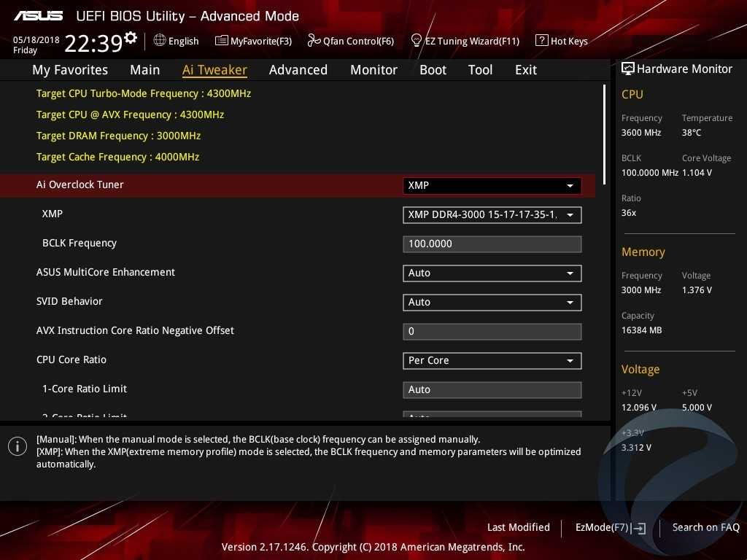Switch to the Advanced tab
Screen dimensions: 747x560
298,70
